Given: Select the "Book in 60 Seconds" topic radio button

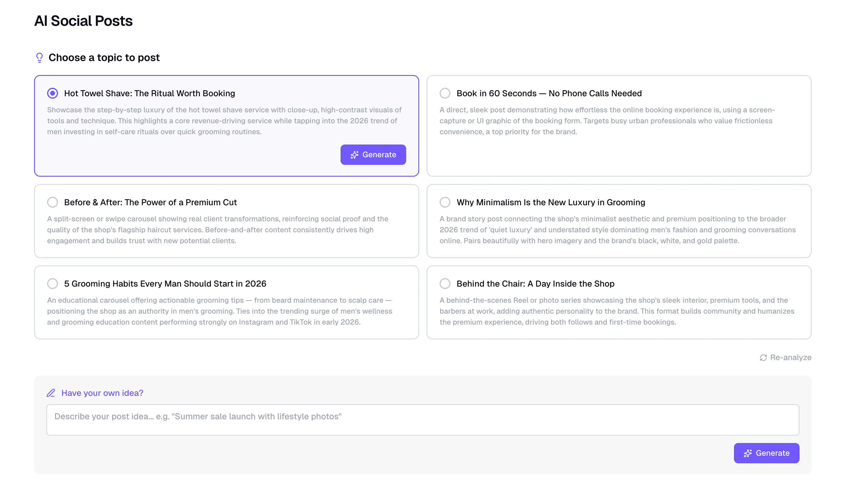Looking at the screenshot, I should [x=445, y=93].
